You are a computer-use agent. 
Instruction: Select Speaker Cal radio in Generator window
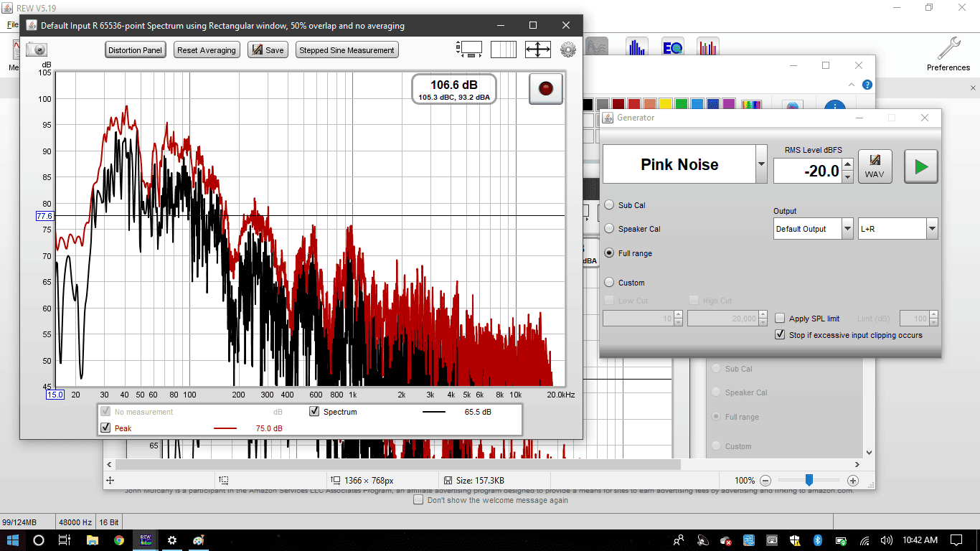coord(610,229)
